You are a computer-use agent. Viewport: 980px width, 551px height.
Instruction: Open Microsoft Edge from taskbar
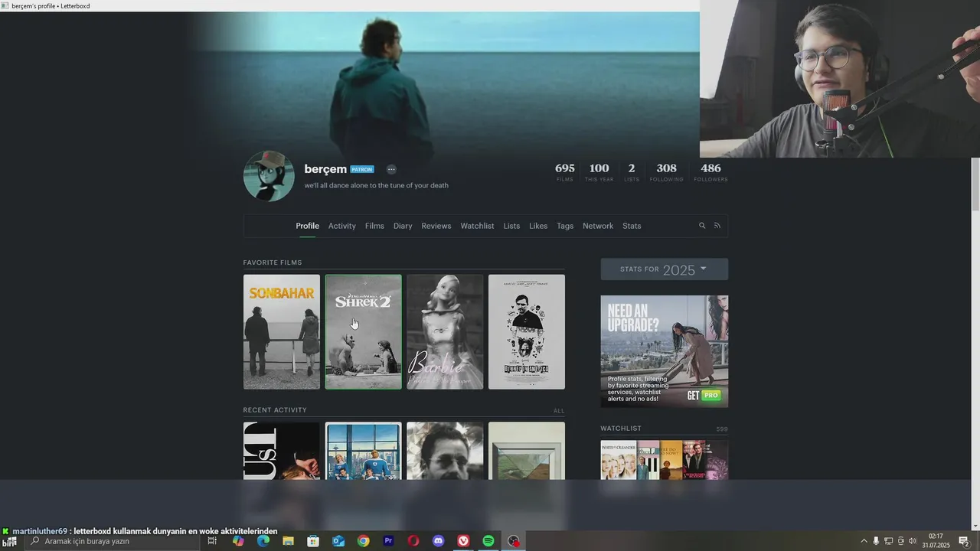tap(263, 541)
